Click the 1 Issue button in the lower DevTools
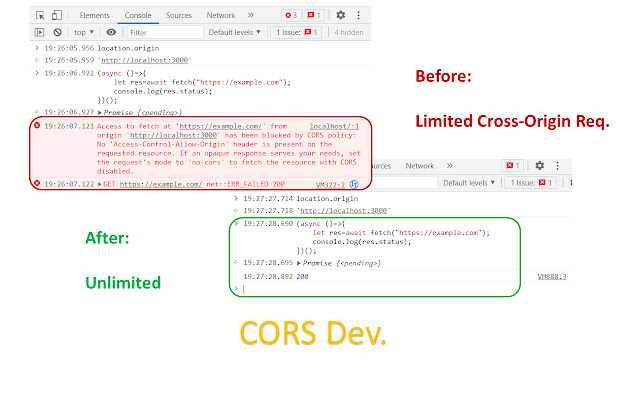The image size is (640, 400). pos(531,183)
